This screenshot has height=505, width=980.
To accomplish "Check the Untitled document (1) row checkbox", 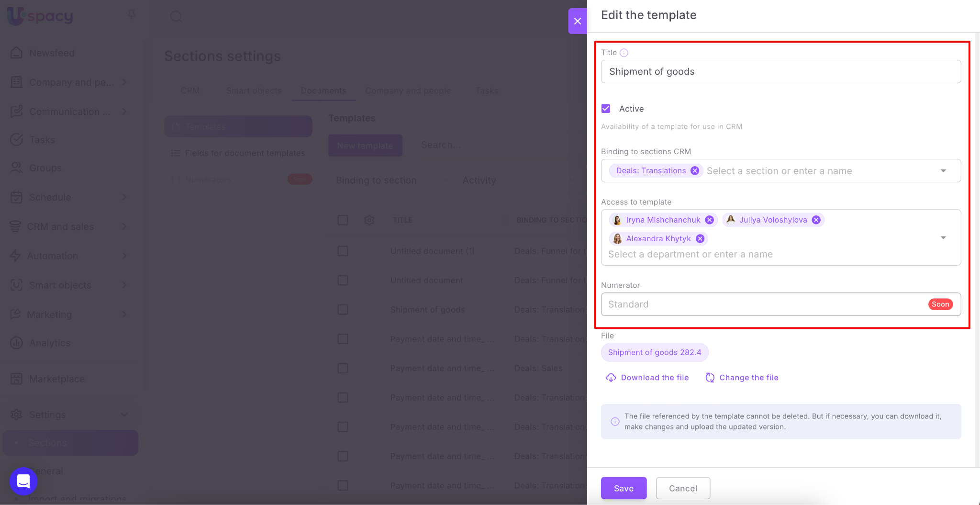I will 343,251.
